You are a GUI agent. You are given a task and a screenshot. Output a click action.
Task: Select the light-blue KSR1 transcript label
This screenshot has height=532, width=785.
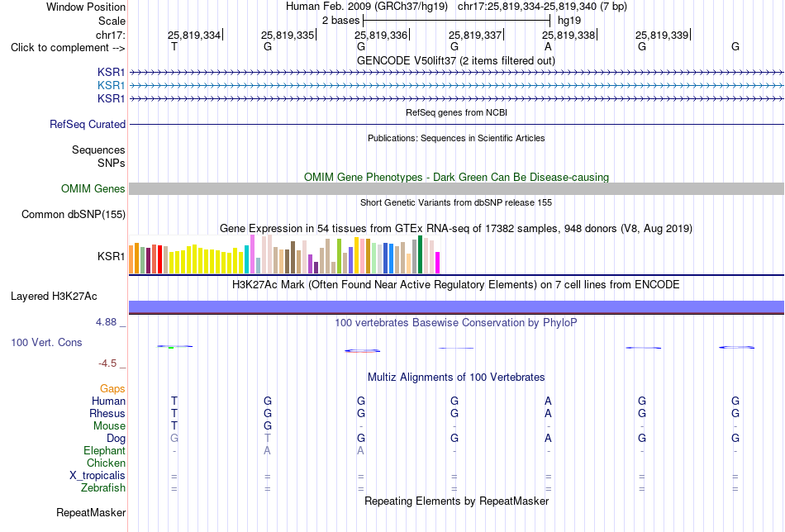pos(112,86)
